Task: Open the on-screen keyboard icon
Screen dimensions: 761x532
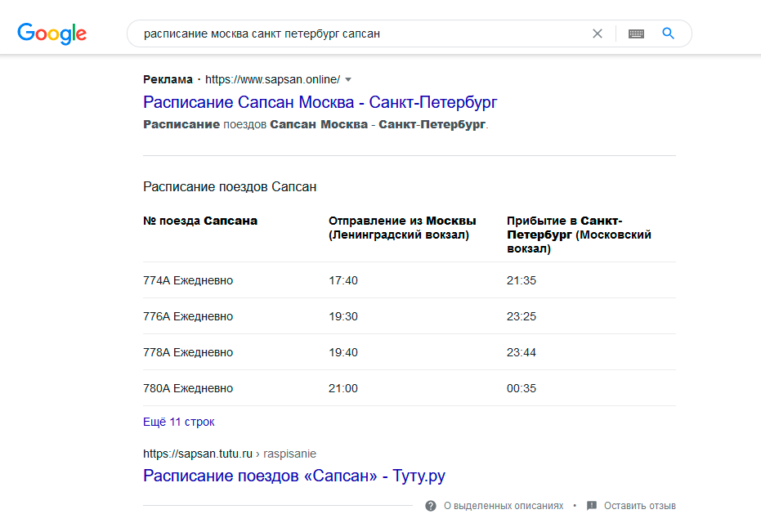Action: point(636,34)
